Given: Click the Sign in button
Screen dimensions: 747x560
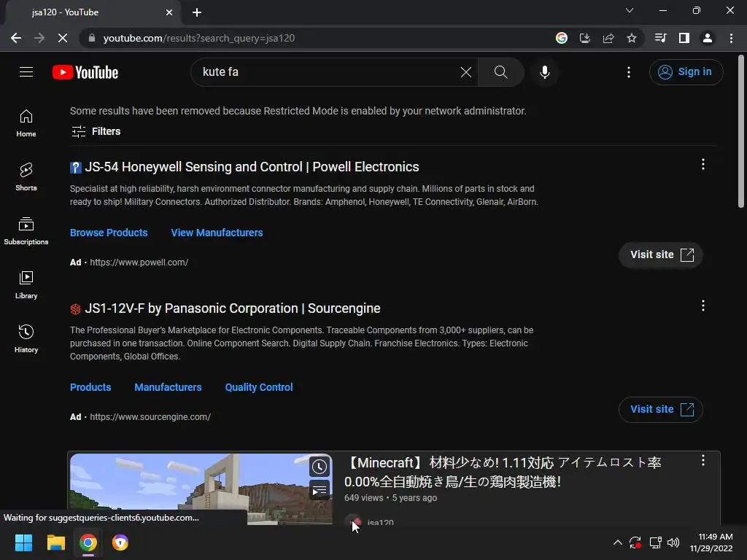Looking at the screenshot, I should coord(686,72).
